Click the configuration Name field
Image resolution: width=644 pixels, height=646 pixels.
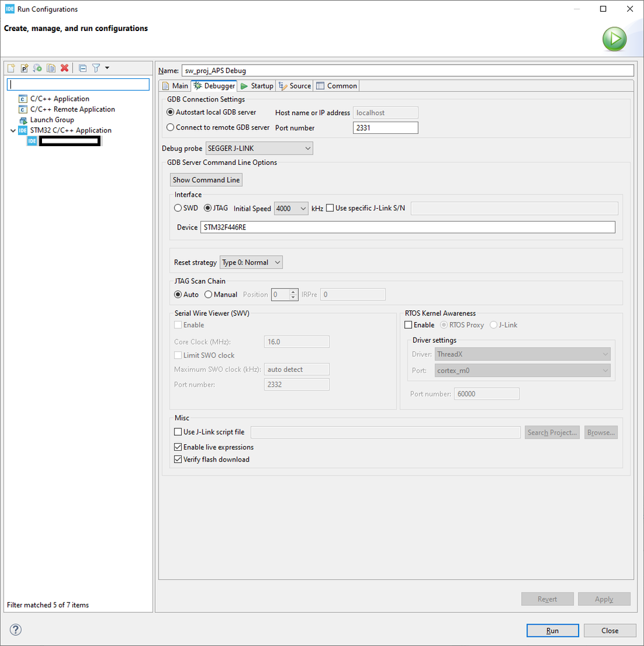click(x=407, y=70)
